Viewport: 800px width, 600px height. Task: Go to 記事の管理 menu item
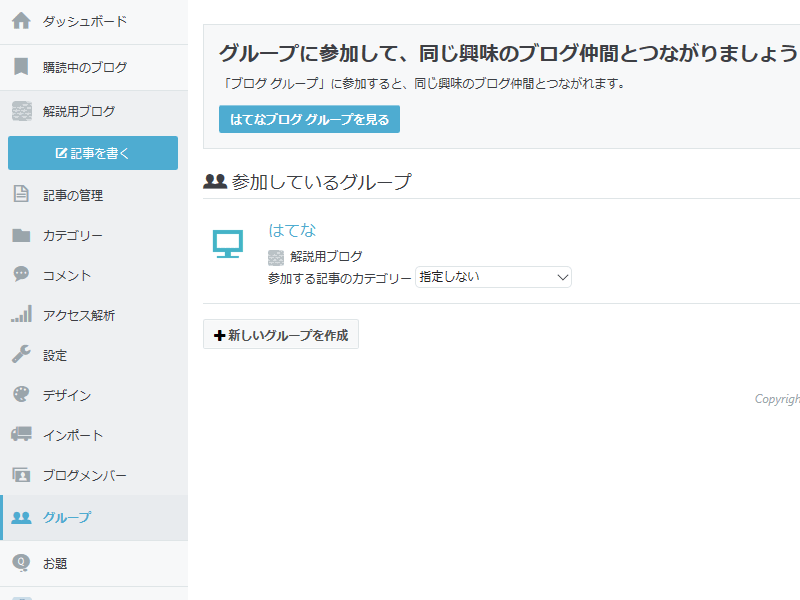pyautogui.click(x=94, y=195)
